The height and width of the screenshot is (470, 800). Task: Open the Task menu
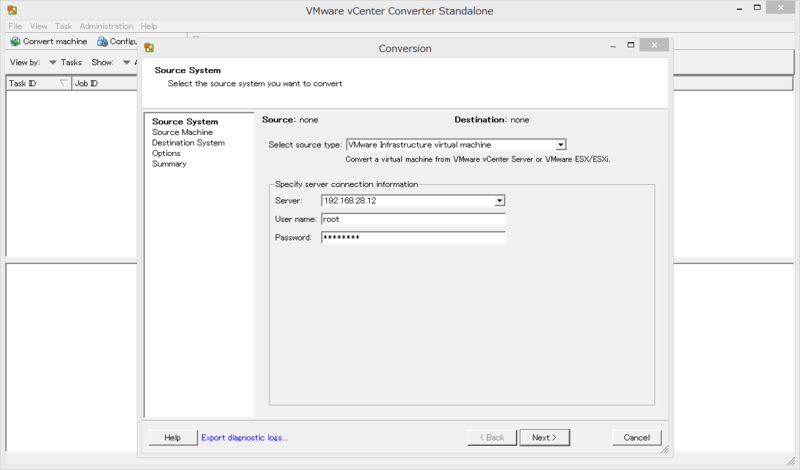click(64, 26)
